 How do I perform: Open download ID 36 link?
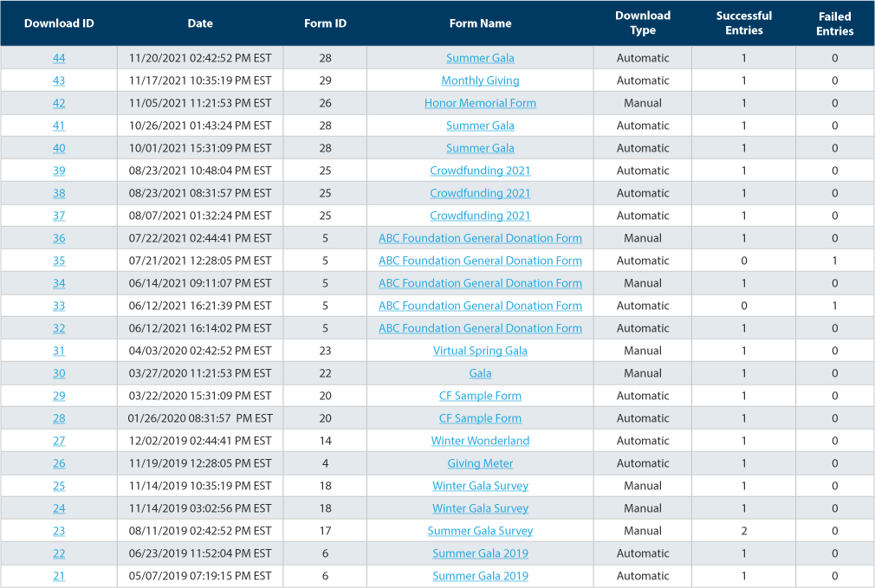point(59,238)
